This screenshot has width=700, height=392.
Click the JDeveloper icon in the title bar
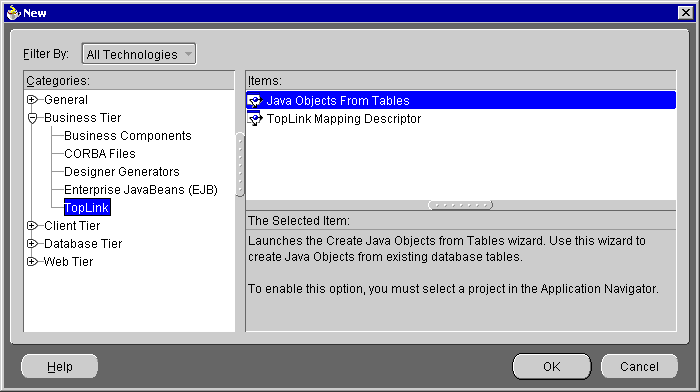pos(13,13)
